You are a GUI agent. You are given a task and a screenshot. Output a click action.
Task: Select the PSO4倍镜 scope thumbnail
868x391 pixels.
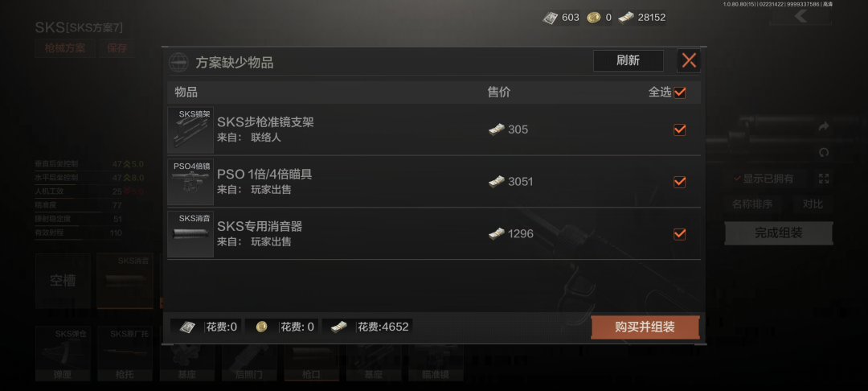click(190, 182)
